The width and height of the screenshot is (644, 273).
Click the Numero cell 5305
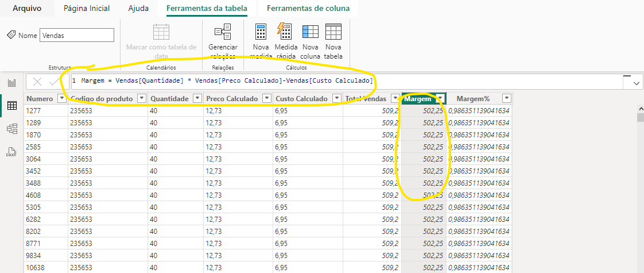coord(46,207)
